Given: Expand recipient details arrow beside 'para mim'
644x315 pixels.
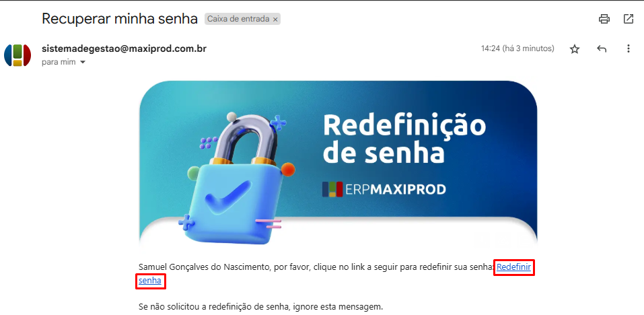Looking at the screenshot, I should [x=83, y=63].
